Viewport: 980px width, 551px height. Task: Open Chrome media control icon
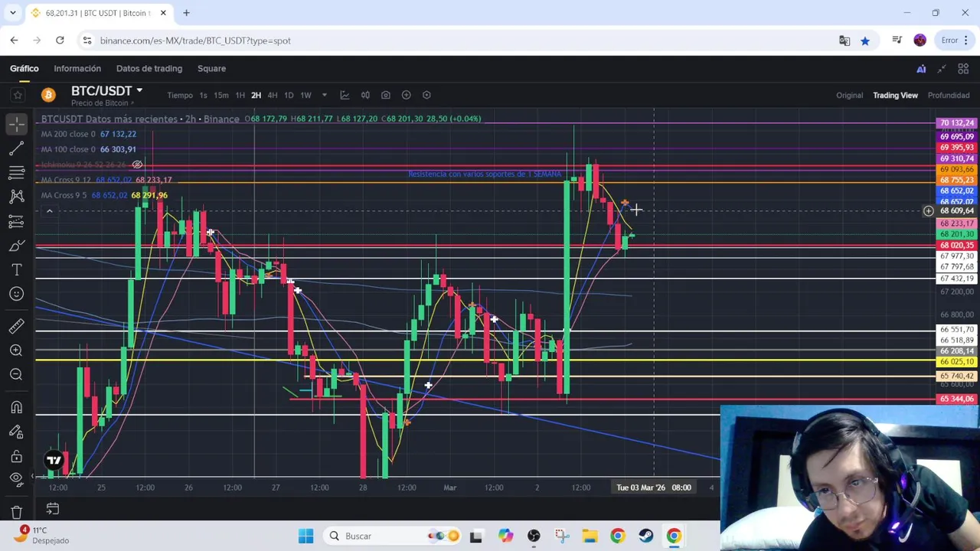897,41
